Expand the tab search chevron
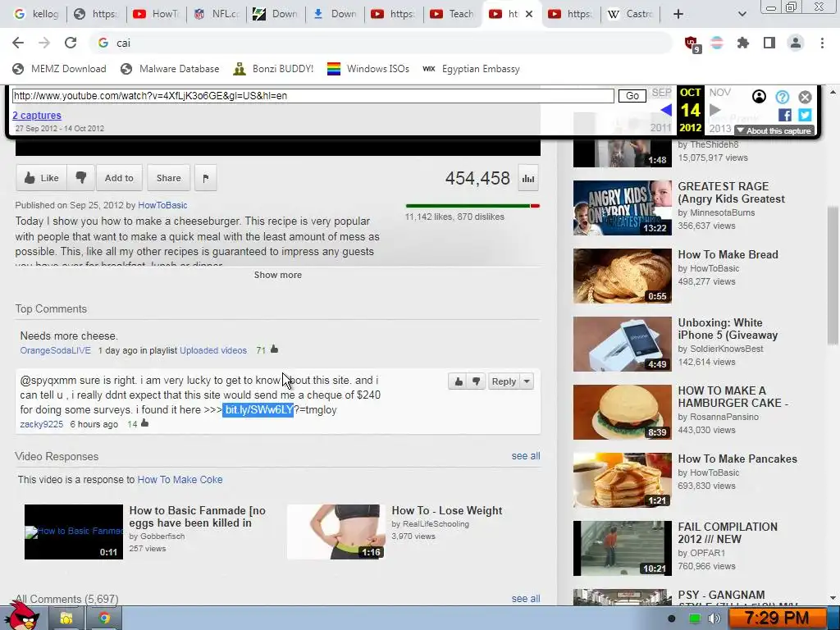Viewport: 840px width, 630px height. (x=742, y=14)
